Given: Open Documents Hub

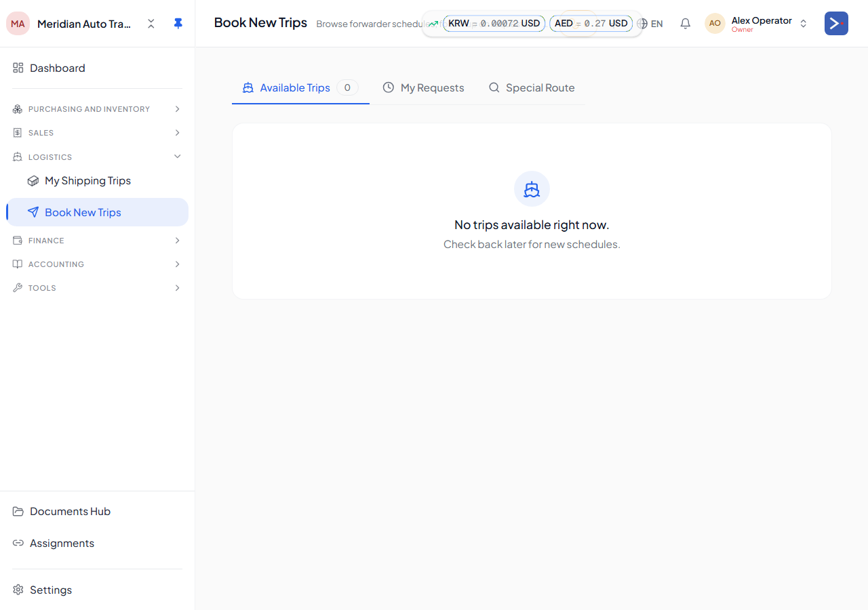Looking at the screenshot, I should coord(98,512).
